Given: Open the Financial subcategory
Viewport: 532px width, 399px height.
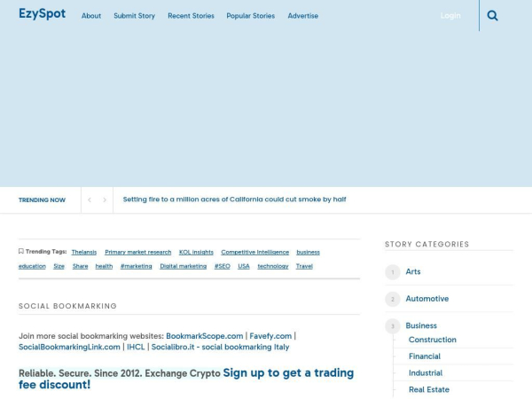Looking at the screenshot, I should tap(425, 356).
